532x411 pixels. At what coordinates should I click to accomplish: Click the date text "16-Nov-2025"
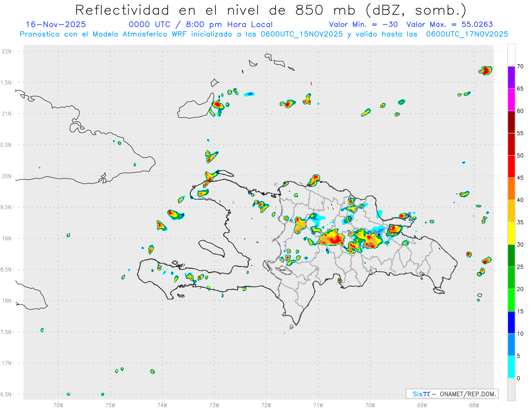coord(56,24)
